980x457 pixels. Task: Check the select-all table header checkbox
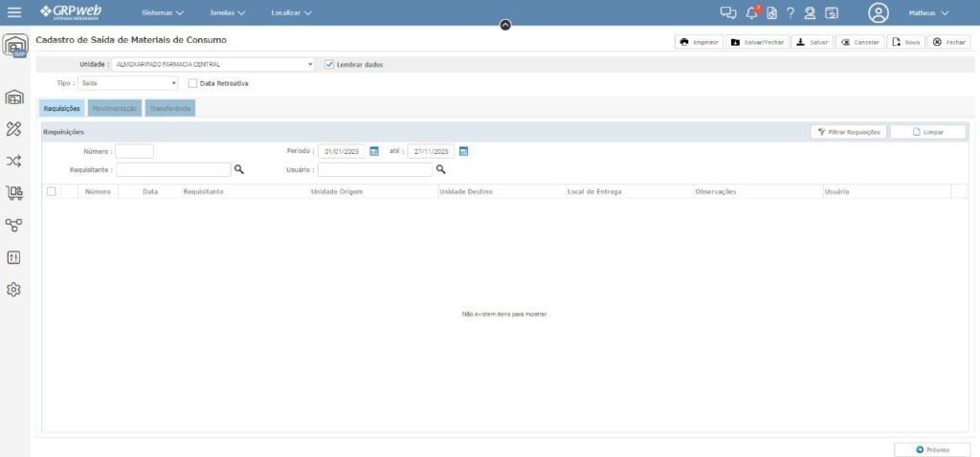(x=51, y=191)
